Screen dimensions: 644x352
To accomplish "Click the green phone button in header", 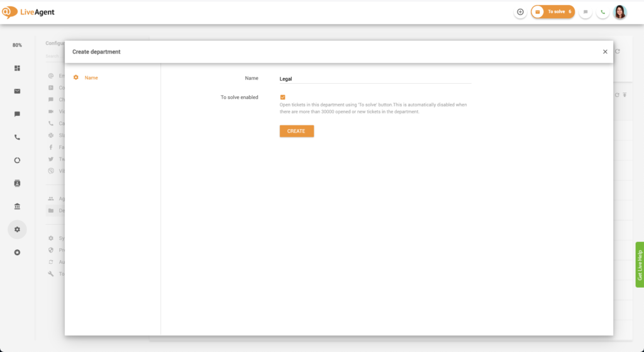I will tap(602, 12).
